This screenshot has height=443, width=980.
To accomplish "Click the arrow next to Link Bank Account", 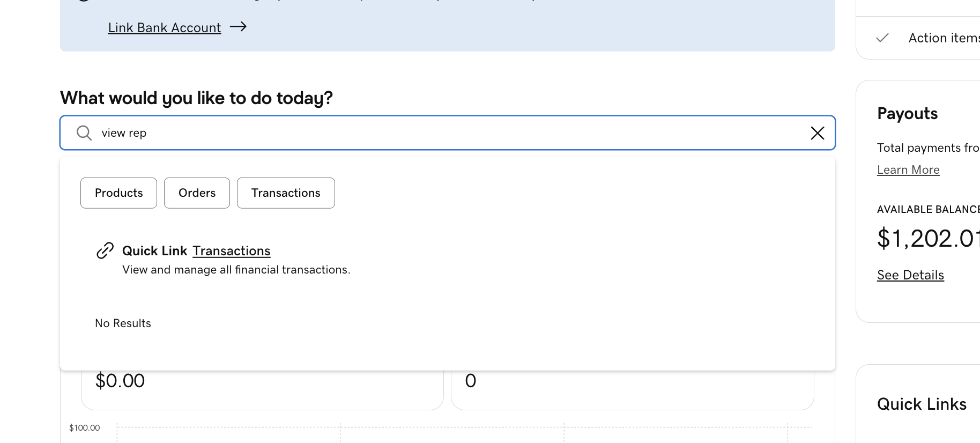I will (238, 27).
